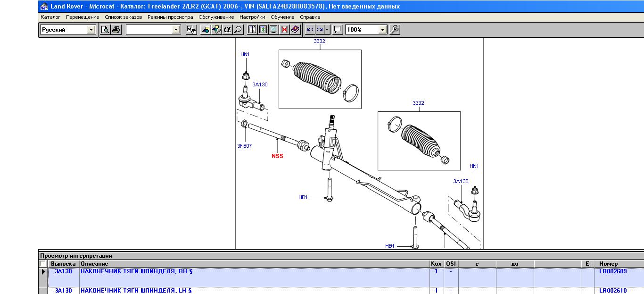Open the empty combo box dropdown arrow

click(176, 30)
